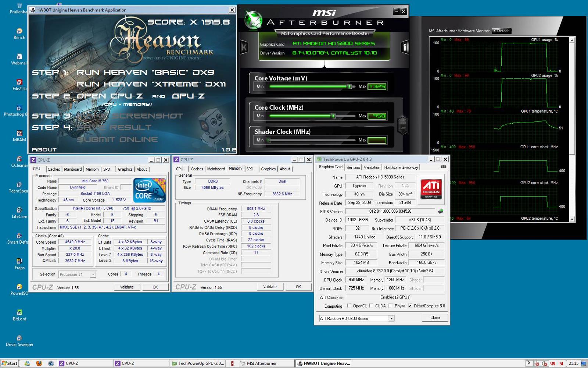Open the FileZilla desktop icon
Viewport: 588px width, 368px height.
click(x=19, y=84)
